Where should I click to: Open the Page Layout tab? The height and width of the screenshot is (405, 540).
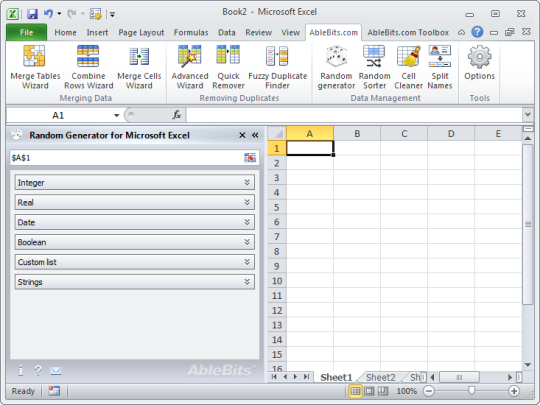tap(141, 32)
